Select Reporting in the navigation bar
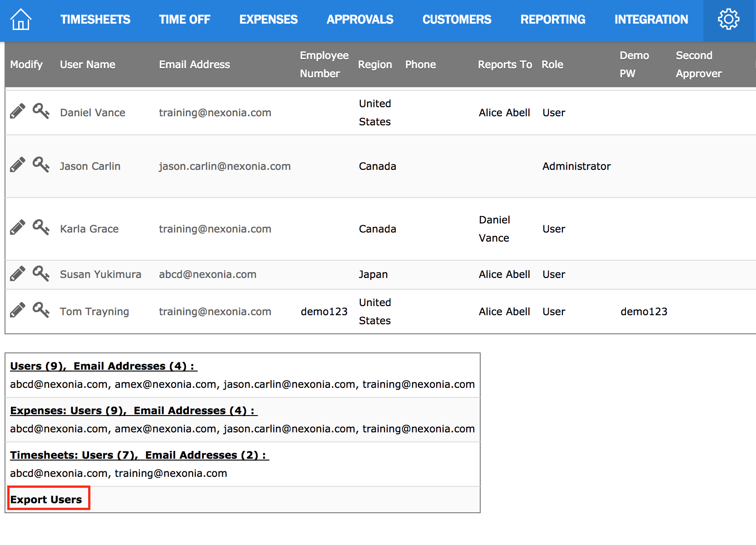Image resolution: width=756 pixels, height=545 pixels. tap(553, 20)
